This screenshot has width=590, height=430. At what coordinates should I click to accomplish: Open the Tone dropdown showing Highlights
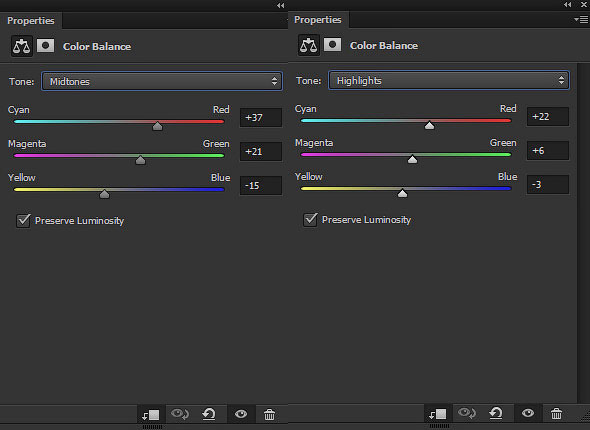[x=449, y=81]
